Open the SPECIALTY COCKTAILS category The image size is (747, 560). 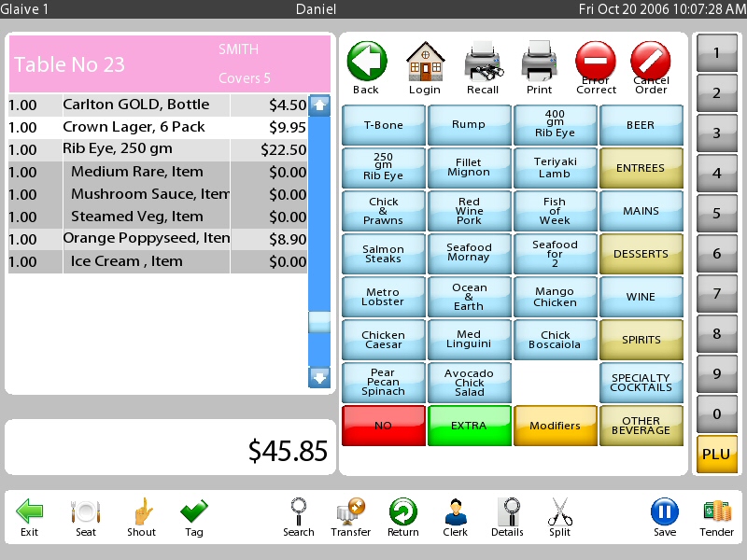[x=641, y=383]
